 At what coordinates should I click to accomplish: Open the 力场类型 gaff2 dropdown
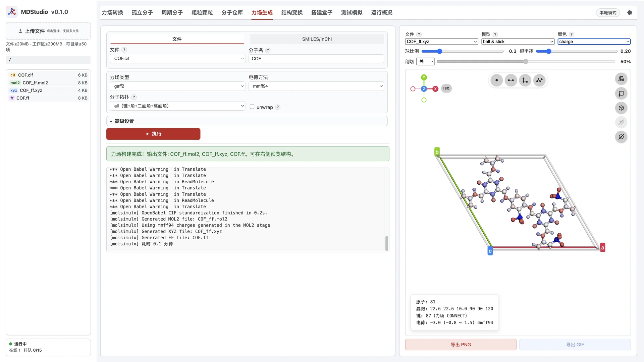point(177,86)
